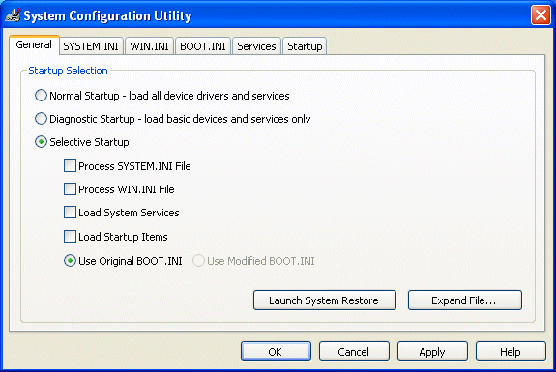Click the System Configuration Utility title icon
This screenshot has height=372, width=556.
click(x=13, y=15)
